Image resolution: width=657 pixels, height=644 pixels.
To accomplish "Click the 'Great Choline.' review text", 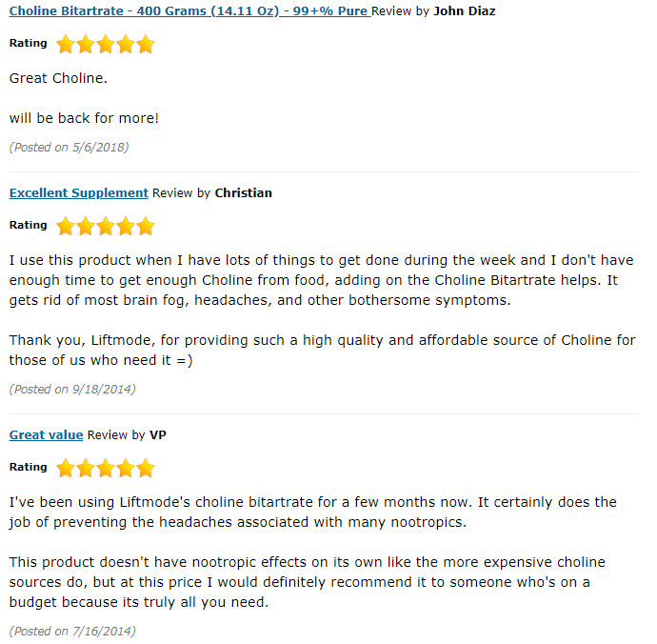I will 58,78.
